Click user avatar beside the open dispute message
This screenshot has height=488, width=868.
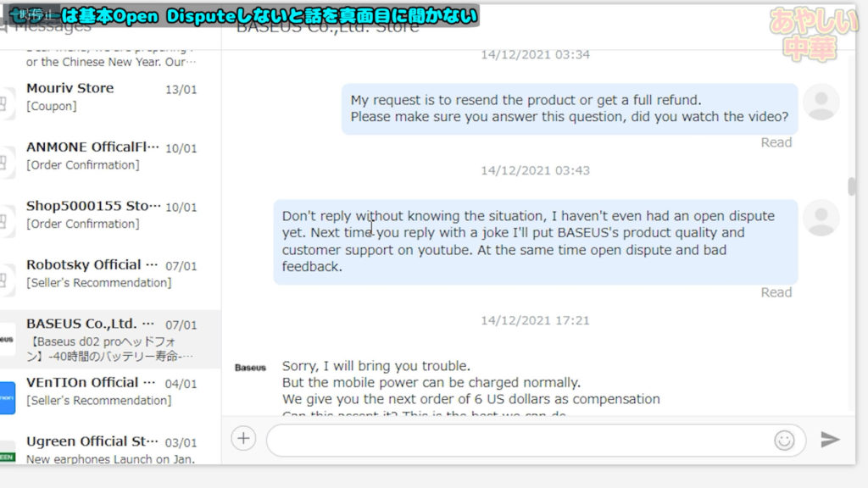[x=821, y=218]
